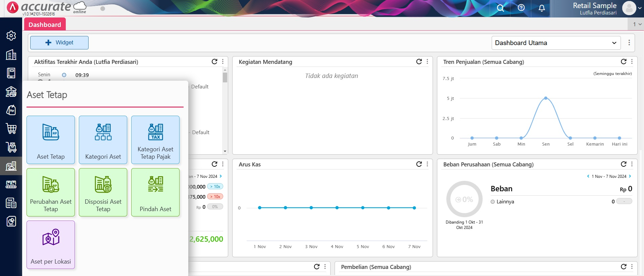Open the purchase shopping cart icon
Image resolution: width=644 pixels, height=276 pixels.
(11, 128)
